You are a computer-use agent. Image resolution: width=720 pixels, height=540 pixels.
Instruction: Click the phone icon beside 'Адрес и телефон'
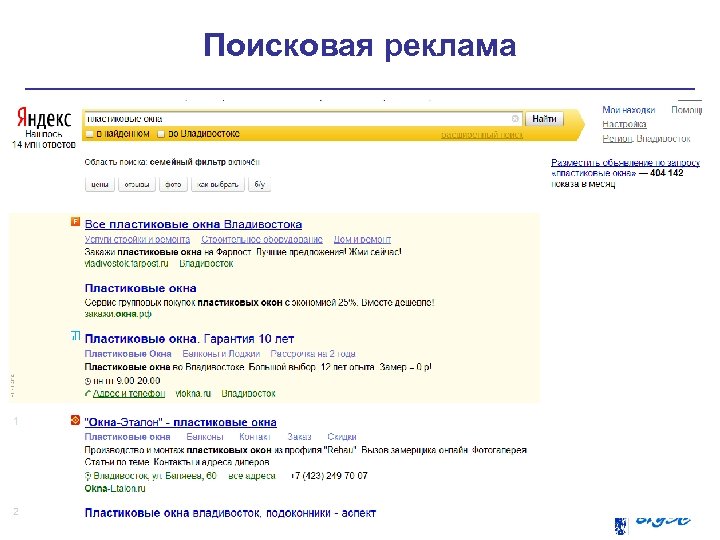[88, 394]
